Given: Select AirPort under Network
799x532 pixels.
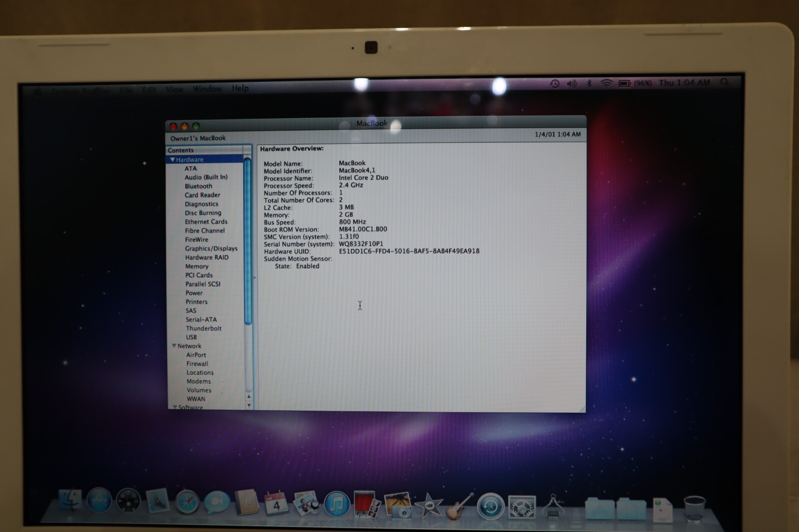Looking at the screenshot, I should (196, 355).
